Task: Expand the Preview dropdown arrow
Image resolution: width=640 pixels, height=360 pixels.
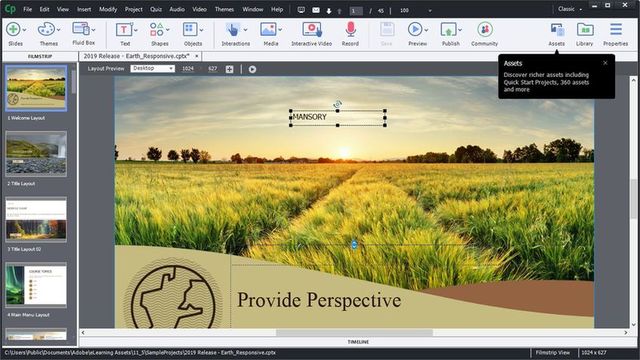Action: click(x=426, y=30)
